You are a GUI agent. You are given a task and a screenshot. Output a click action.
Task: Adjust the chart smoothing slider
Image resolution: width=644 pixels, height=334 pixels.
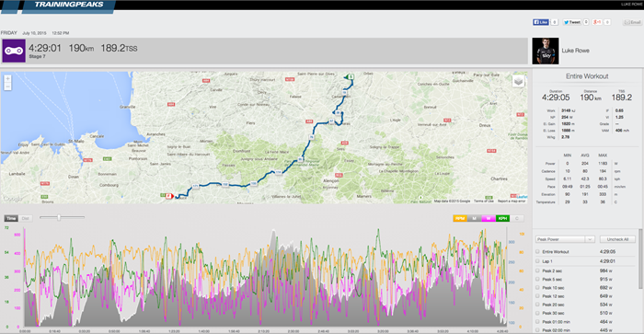coord(59,218)
